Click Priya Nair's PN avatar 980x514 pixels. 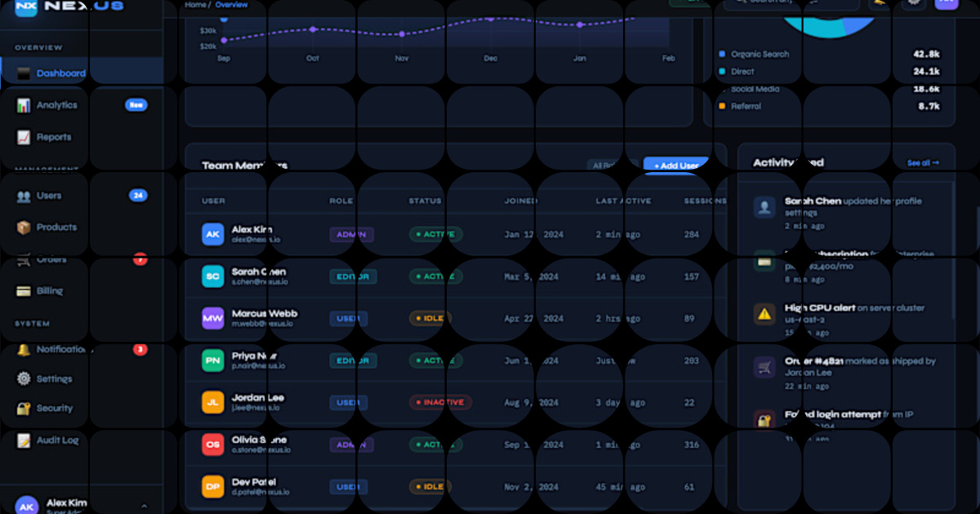212,361
